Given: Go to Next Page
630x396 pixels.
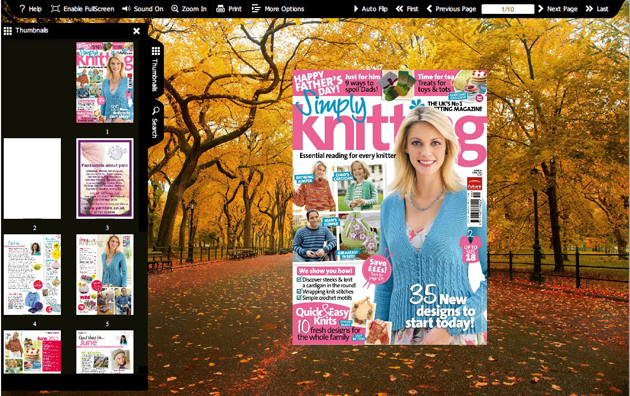Looking at the screenshot, I should (x=557, y=9).
